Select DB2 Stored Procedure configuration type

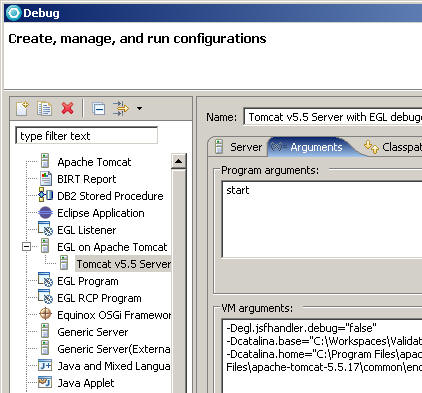tap(110, 196)
